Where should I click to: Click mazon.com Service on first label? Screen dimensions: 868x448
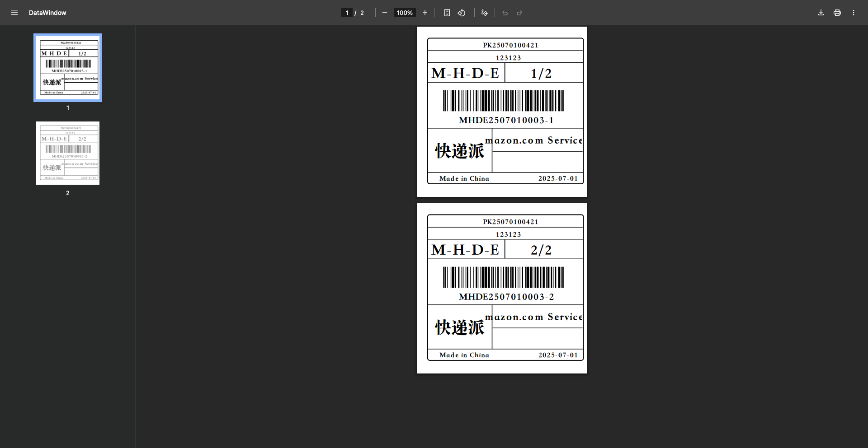click(534, 140)
